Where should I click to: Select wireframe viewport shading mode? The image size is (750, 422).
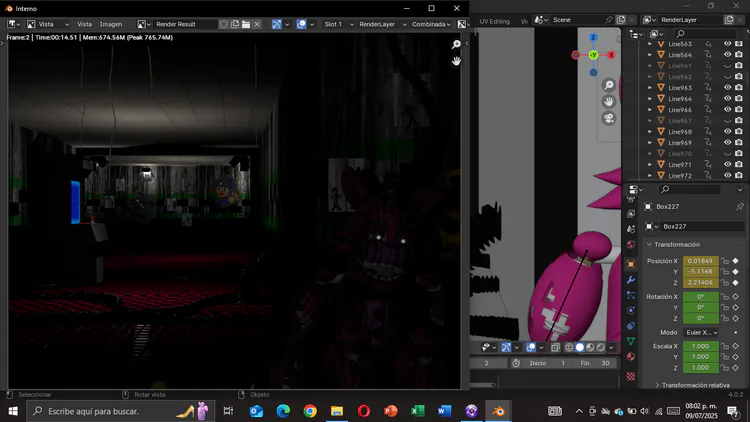tap(569, 347)
